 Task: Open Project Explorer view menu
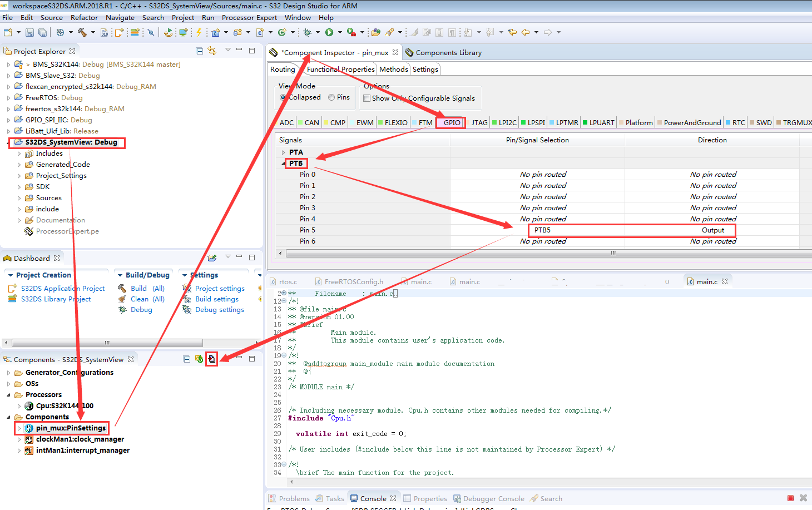[227, 49]
